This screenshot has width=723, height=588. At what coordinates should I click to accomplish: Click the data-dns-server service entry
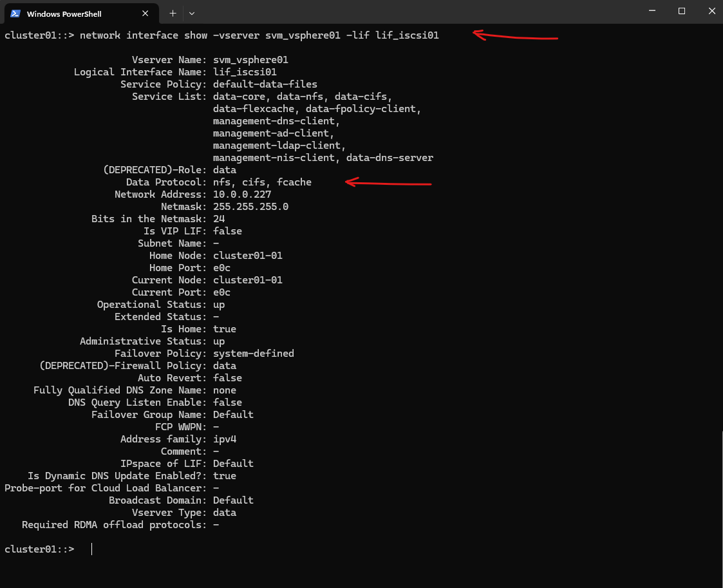pos(390,158)
